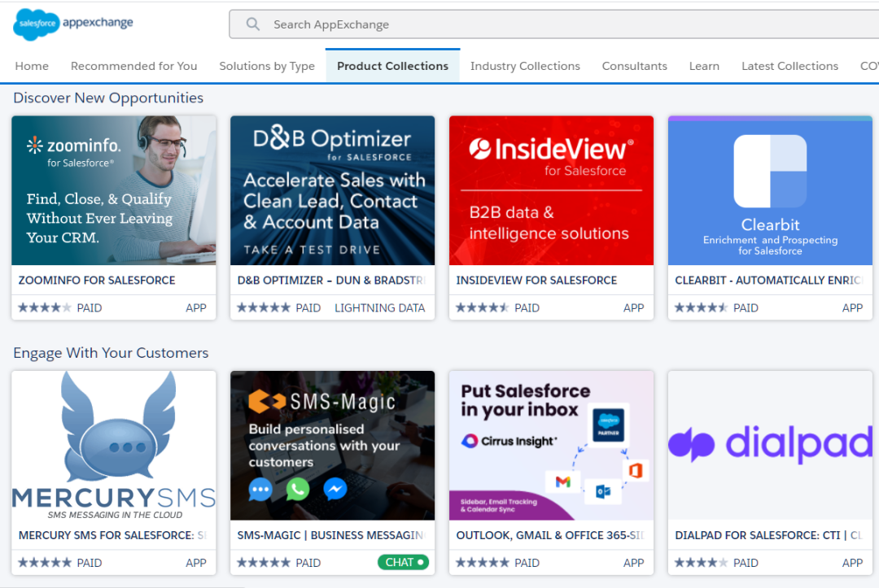
Task: Click the WhatsApp icon in SMS-Magic banner
Action: click(x=298, y=490)
